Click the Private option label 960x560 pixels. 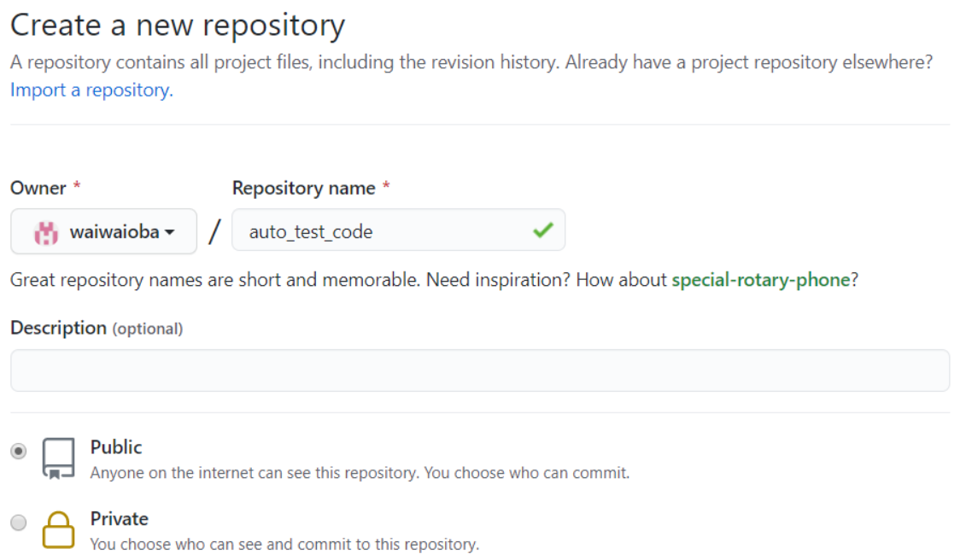[119, 519]
